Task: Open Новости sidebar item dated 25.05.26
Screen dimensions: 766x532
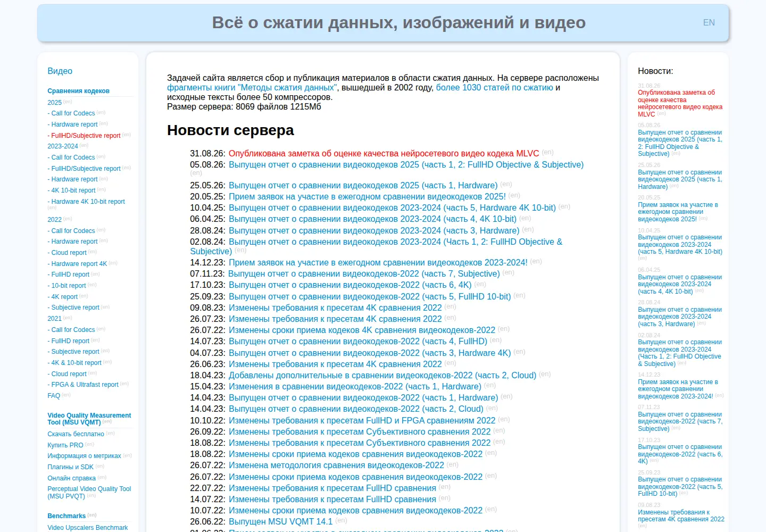Action: (680, 179)
